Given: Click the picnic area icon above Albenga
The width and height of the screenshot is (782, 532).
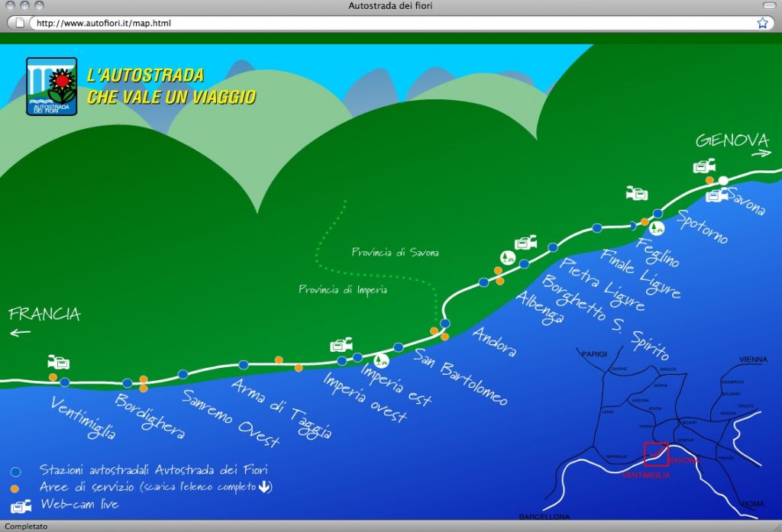Looking at the screenshot, I should click(506, 257).
